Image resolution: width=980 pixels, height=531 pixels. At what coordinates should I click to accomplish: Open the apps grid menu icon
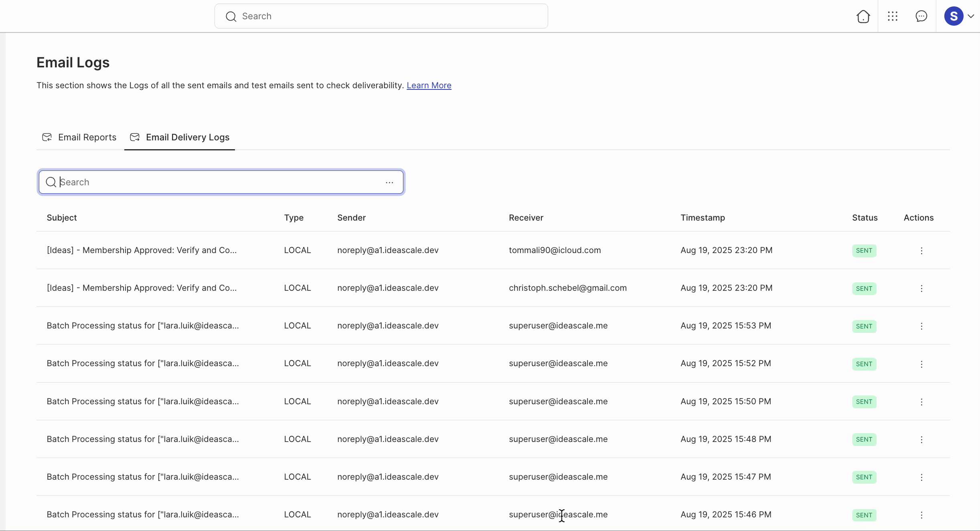[x=893, y=16]
